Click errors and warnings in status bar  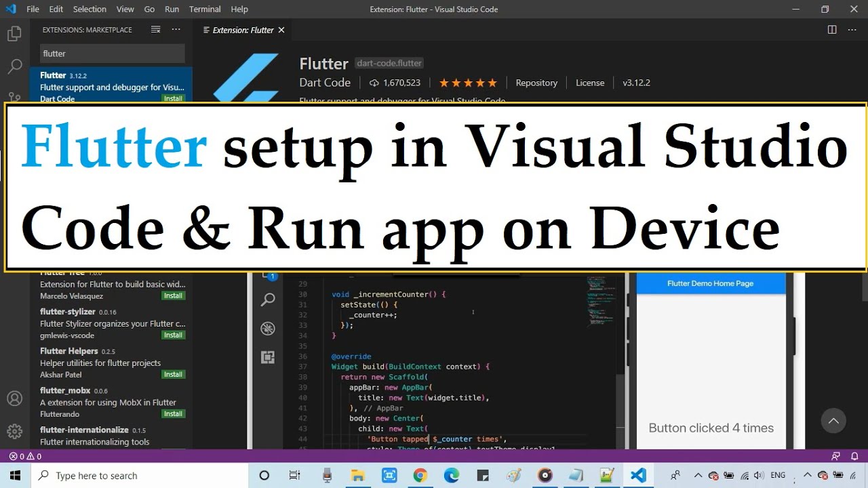coord(26,456)
